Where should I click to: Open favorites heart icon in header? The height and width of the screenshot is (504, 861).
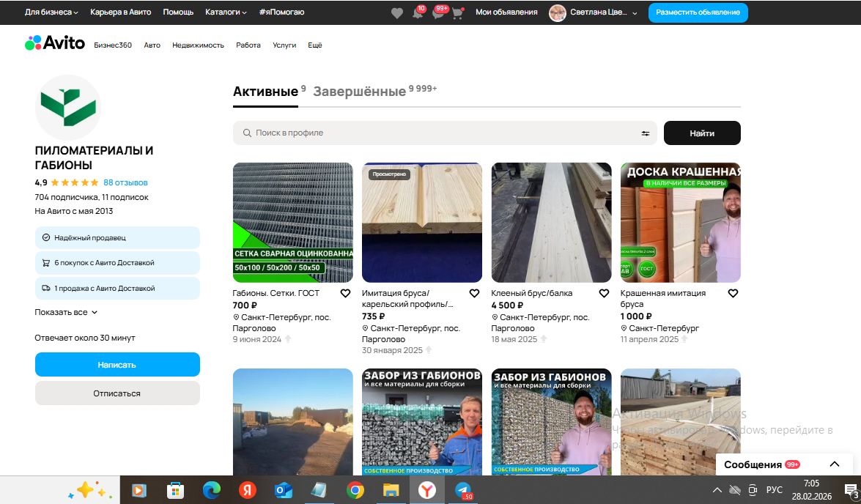[x=397, y=13]
